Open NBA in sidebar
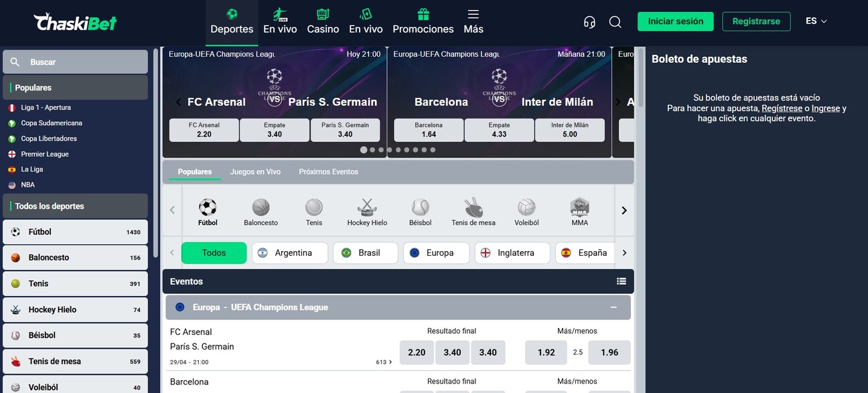The image size is (868, 393). tap(27, 185)
